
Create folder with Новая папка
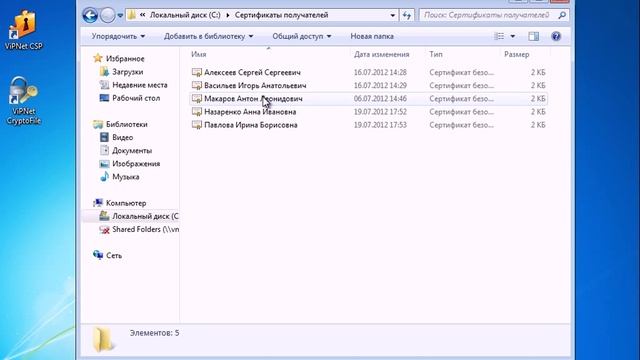372,36
